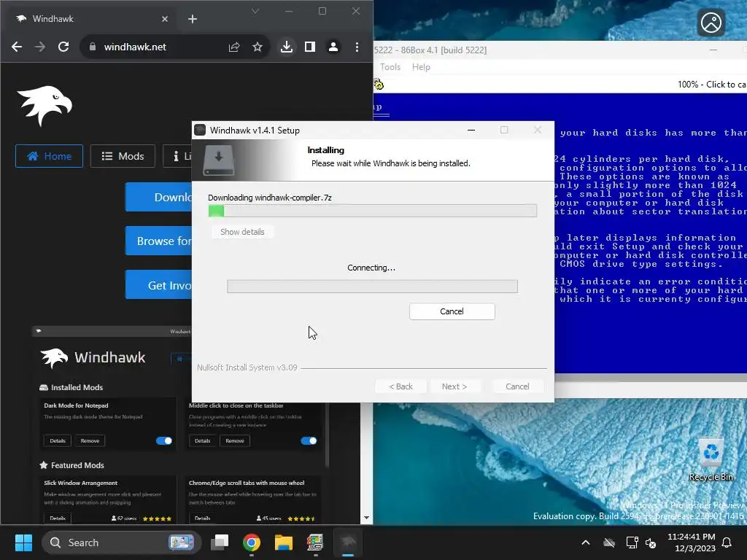Click Remove for Middle click to close mod
Screen dimensions: 747x560
pyautogui.click(x=235, y=441)
